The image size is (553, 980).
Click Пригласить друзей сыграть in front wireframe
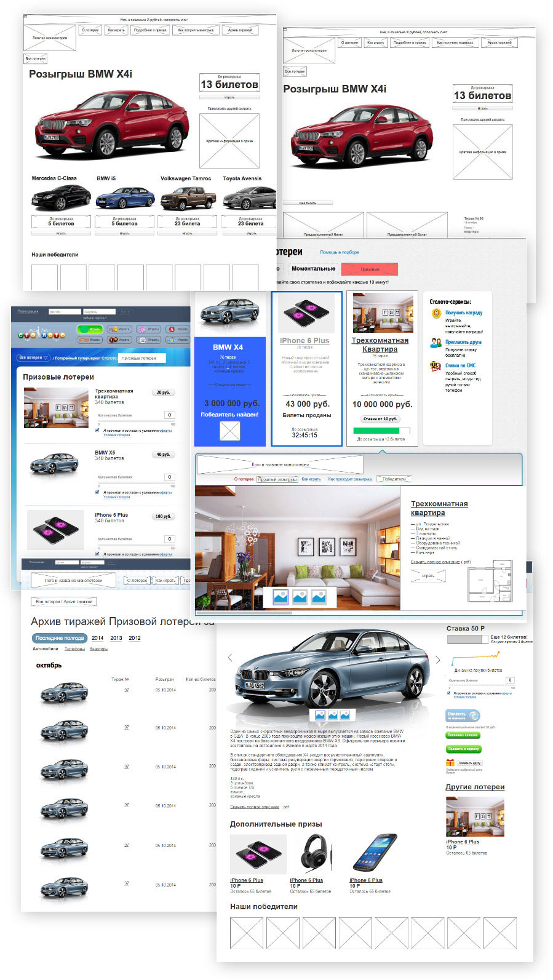pos(229,108)
